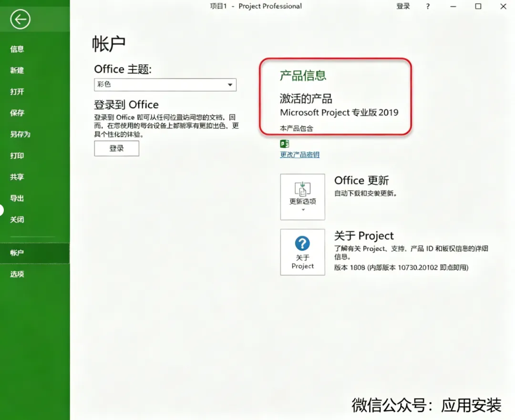This screenshot has height=420, width=515.
Task: Maximize the Project window
Action: click(x=478, y=6)
